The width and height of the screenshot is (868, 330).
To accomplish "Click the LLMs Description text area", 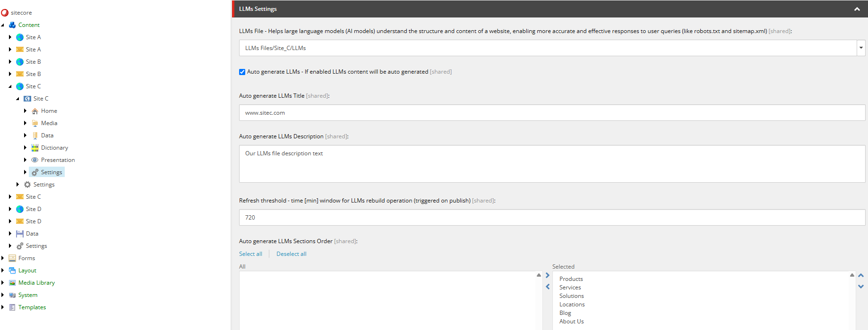I will 552,164.
